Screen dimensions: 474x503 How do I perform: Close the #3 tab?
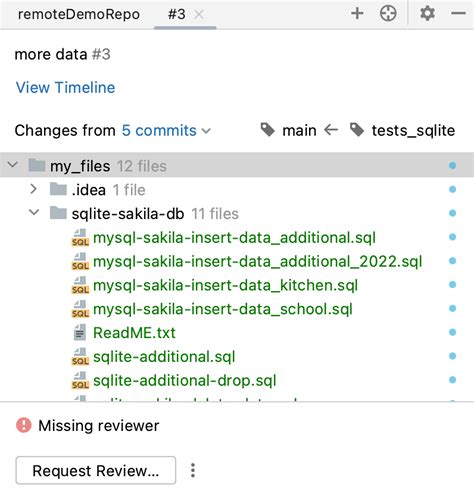[x=199, y=14]
